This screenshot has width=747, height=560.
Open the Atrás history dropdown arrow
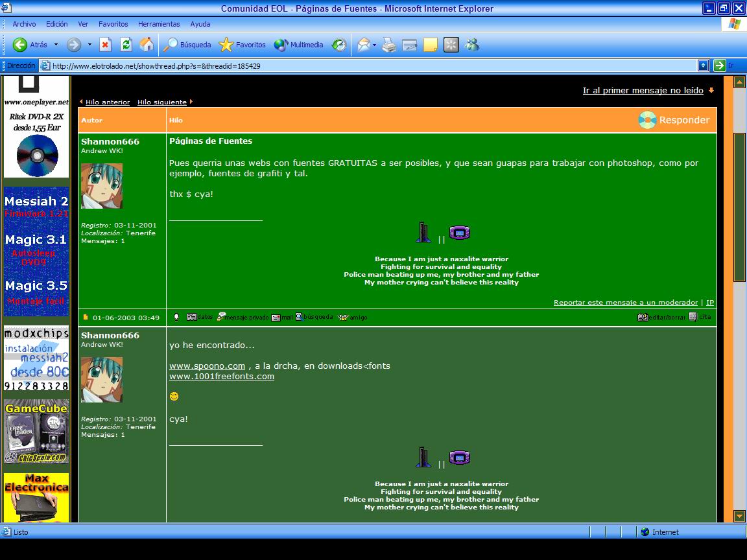(x=56, y=45)
